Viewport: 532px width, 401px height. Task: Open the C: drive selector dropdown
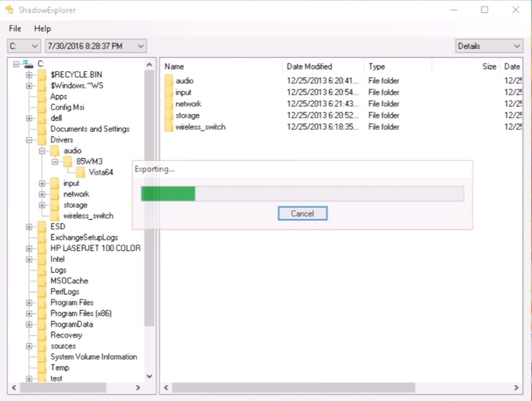(24, 46)
